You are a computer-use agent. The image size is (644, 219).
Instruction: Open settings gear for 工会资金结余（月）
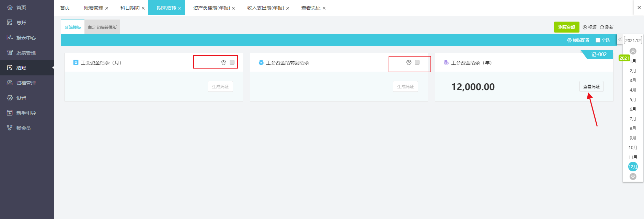click(x=223, y=62)
